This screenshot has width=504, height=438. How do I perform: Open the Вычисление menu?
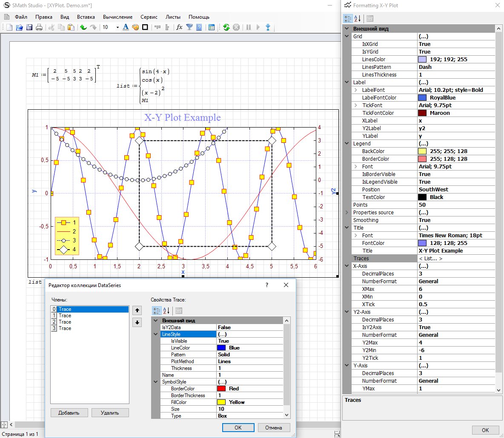click(x=117, y=17)
